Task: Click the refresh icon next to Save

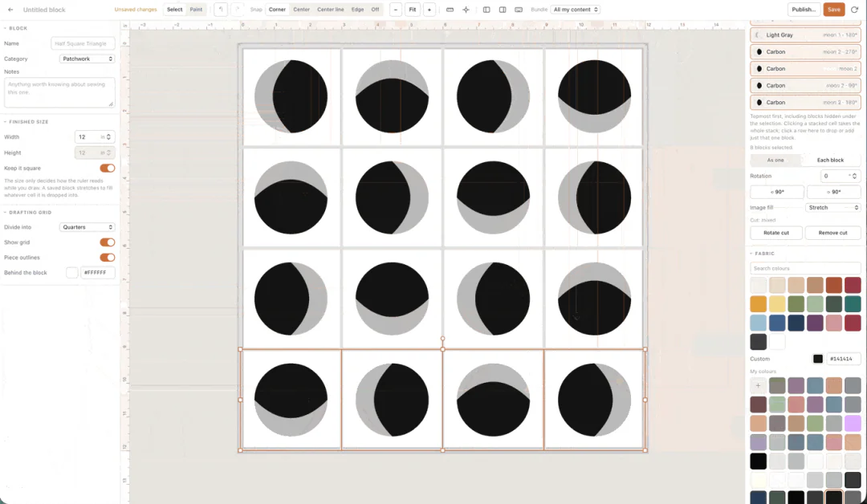Action: 854,10
